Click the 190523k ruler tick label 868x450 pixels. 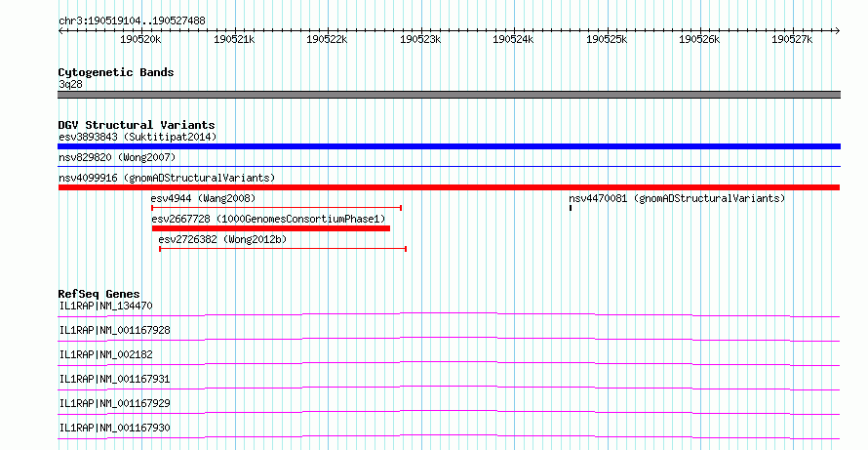pyautogui.click(x=420, y=39)
